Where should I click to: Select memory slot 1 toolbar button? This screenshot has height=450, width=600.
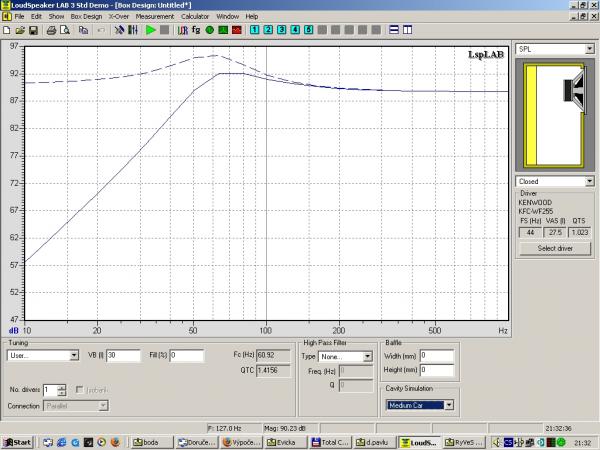click(x=256, y=30)
